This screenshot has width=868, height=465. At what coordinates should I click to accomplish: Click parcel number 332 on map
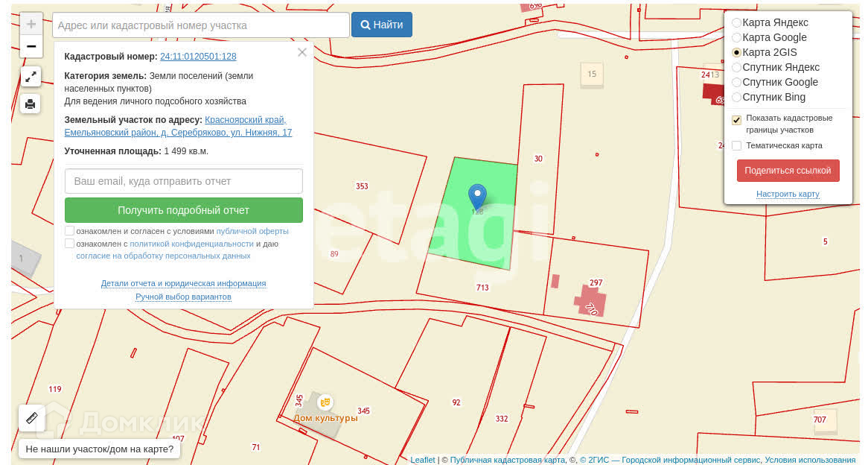[x=502, y=419]
